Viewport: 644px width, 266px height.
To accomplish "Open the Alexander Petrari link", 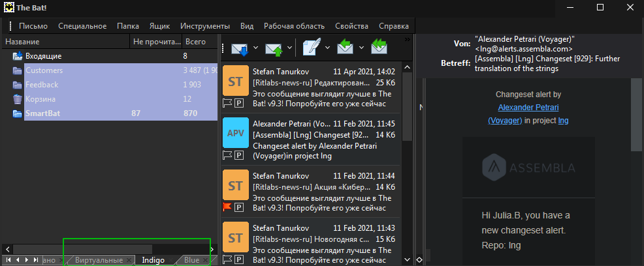I will pos(528,108).
